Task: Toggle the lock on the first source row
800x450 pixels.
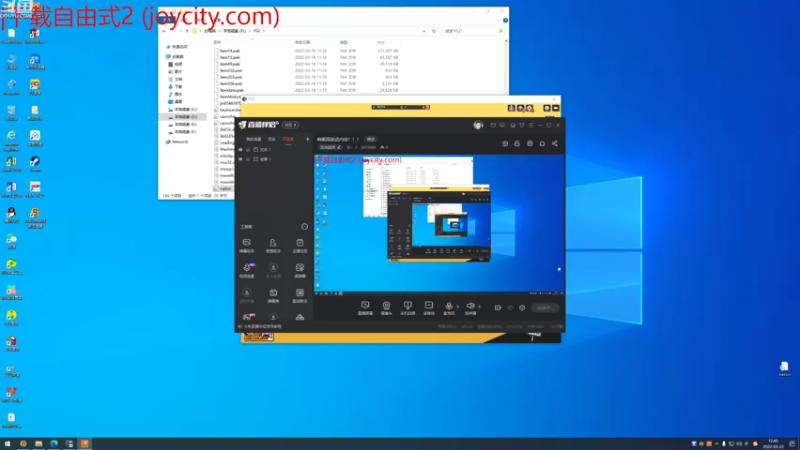Action: coord(248,150)
